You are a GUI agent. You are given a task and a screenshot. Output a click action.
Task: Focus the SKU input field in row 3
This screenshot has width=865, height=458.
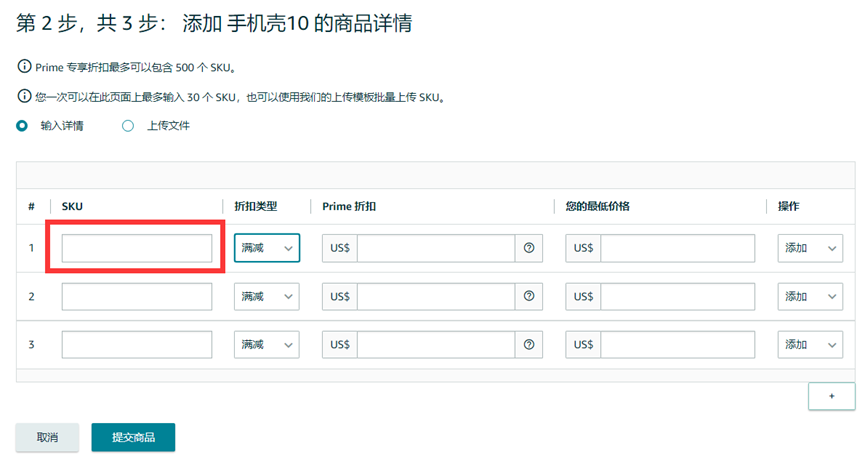(137, 344)
